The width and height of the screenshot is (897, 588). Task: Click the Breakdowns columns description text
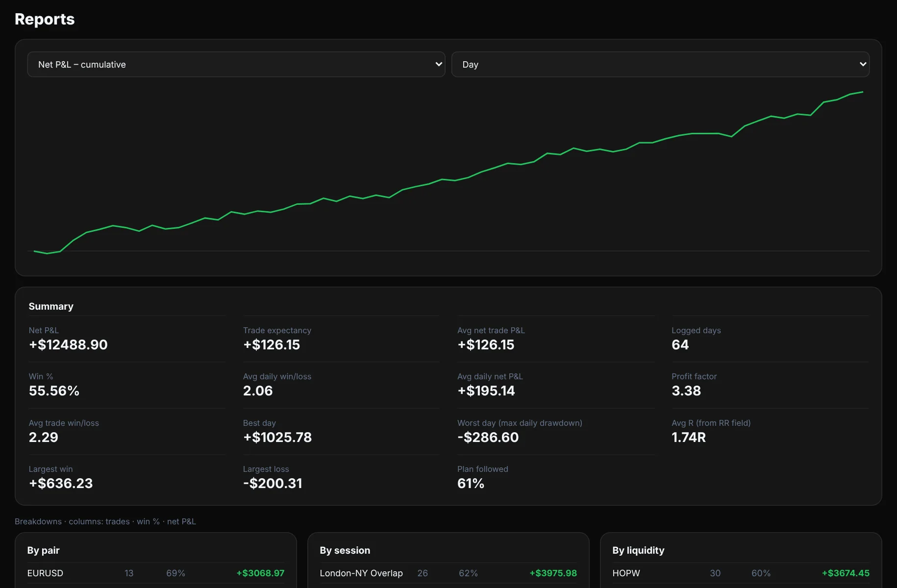tap(105, 521)
